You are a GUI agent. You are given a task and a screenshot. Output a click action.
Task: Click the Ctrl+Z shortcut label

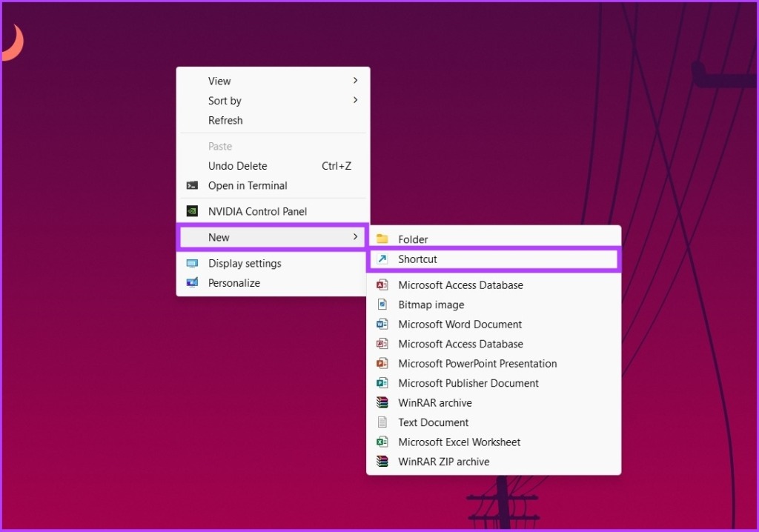point(337,166)
